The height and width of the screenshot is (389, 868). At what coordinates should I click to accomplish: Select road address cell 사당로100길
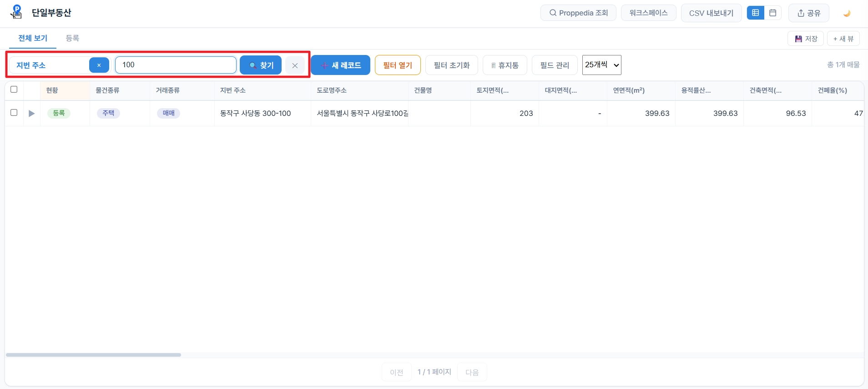pos(359,113)
